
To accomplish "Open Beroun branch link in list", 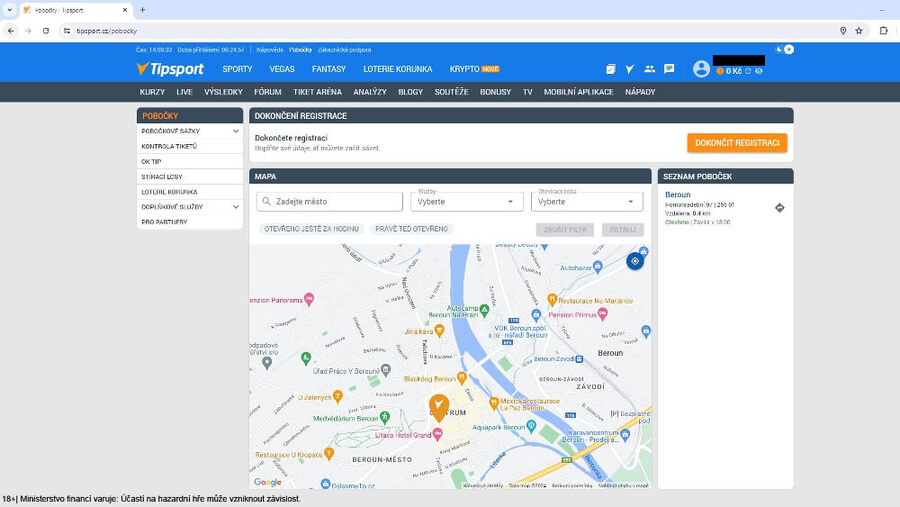I will [x=677, y=195].
